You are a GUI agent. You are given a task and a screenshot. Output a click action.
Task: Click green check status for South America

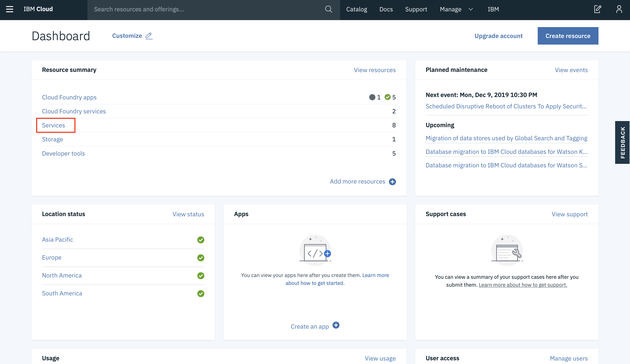coord(201,294)
